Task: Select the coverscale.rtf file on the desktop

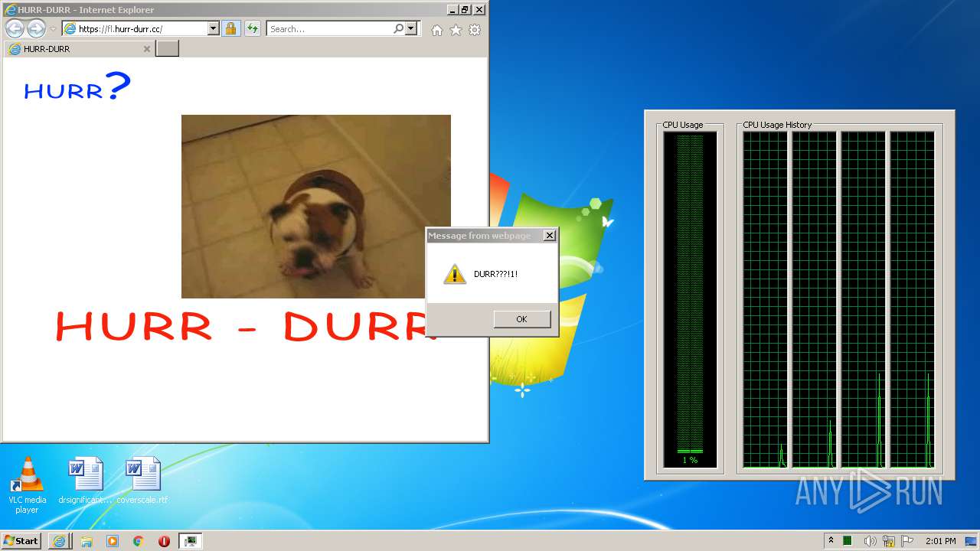Action: 142,481
